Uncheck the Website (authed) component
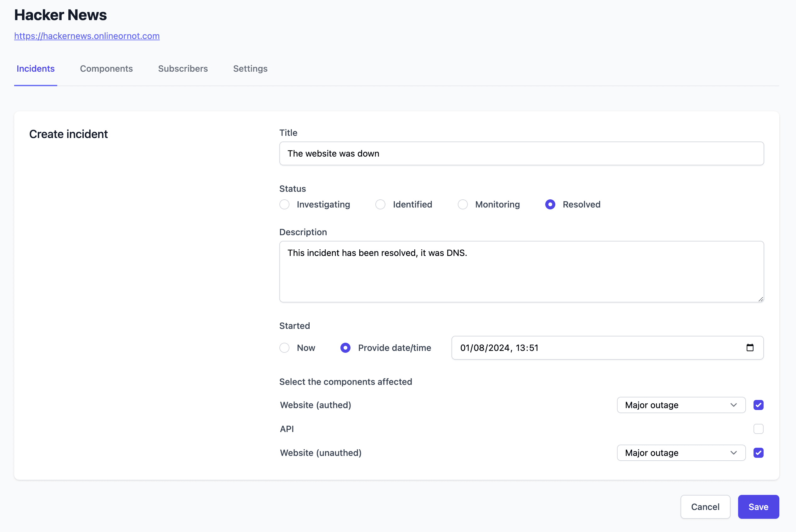The image size is (796, 532). [758, 405]
